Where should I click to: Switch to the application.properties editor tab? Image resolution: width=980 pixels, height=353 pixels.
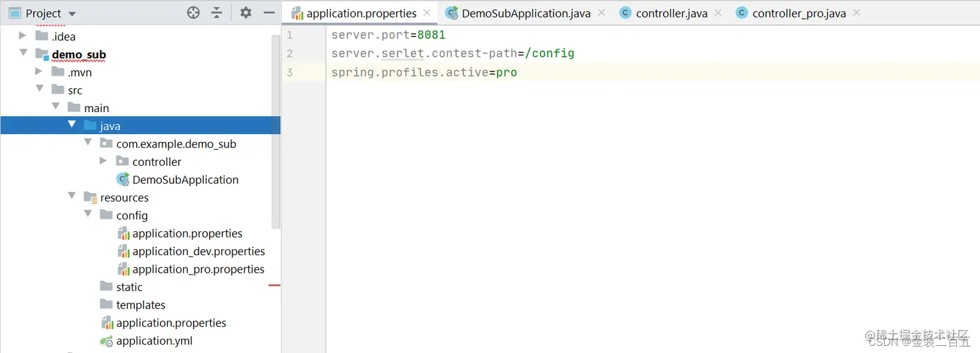click(x=361, y=13)
